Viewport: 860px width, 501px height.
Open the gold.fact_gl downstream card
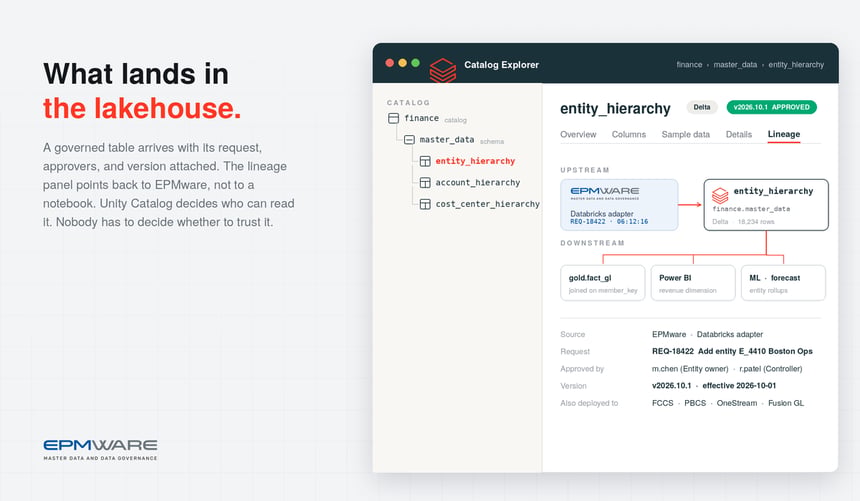603,283
